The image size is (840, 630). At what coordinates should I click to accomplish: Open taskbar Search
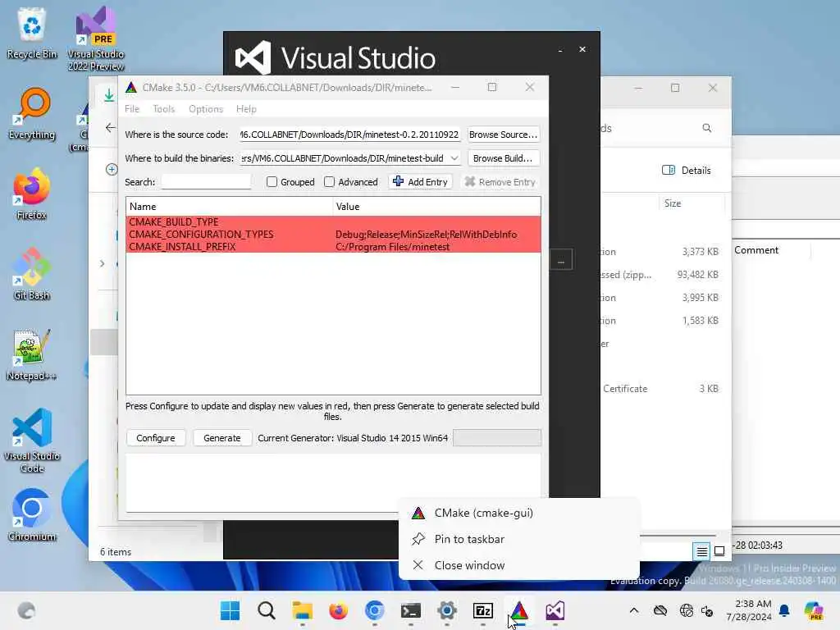point(267,610)
